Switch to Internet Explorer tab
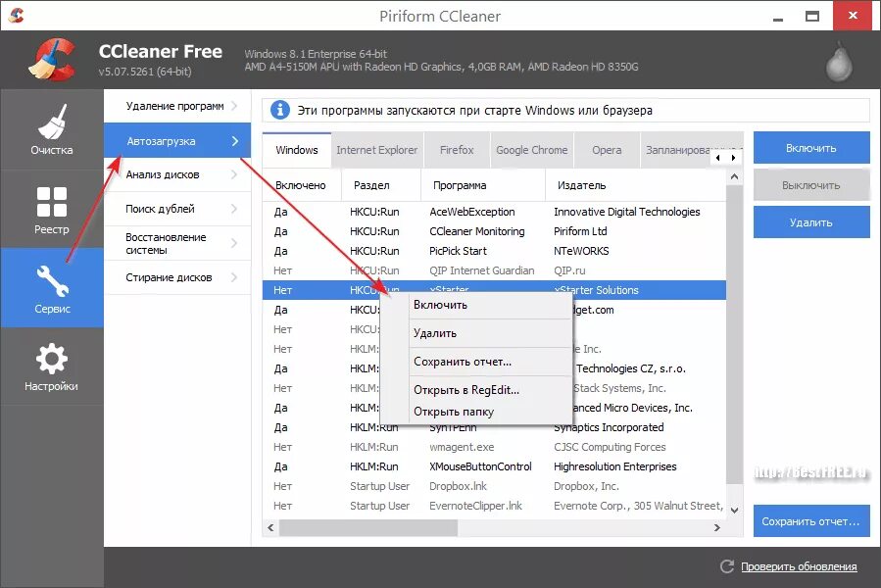This screenshot has height=588, width=881. (x=377, y=150)
